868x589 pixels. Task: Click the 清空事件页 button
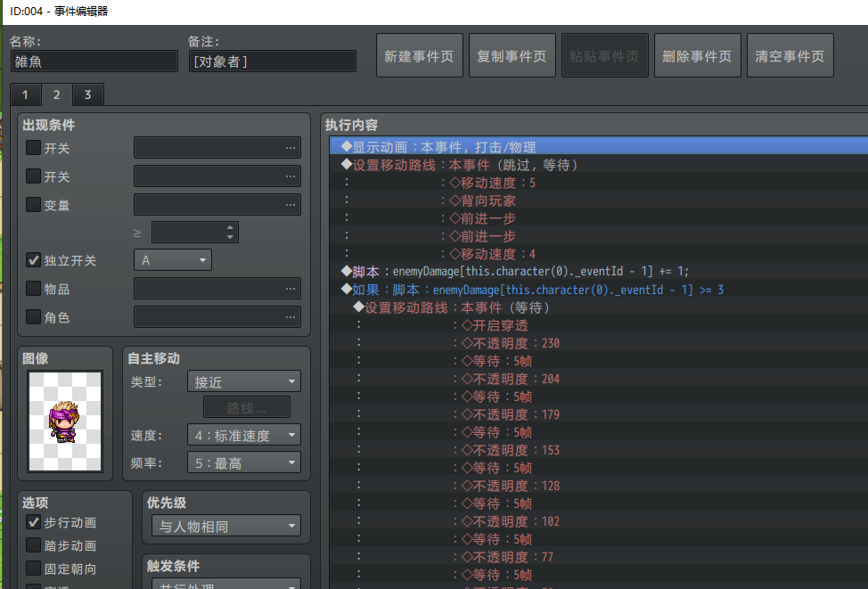(x=790, y=55)
